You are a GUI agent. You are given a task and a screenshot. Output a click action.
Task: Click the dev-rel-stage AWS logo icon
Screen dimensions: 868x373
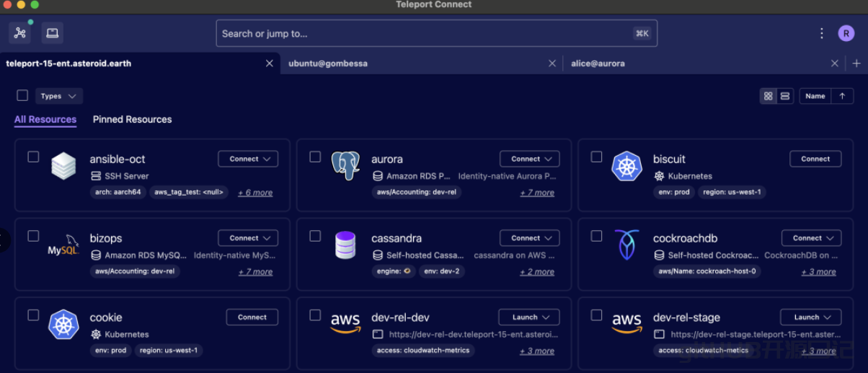tap(626, 324)
